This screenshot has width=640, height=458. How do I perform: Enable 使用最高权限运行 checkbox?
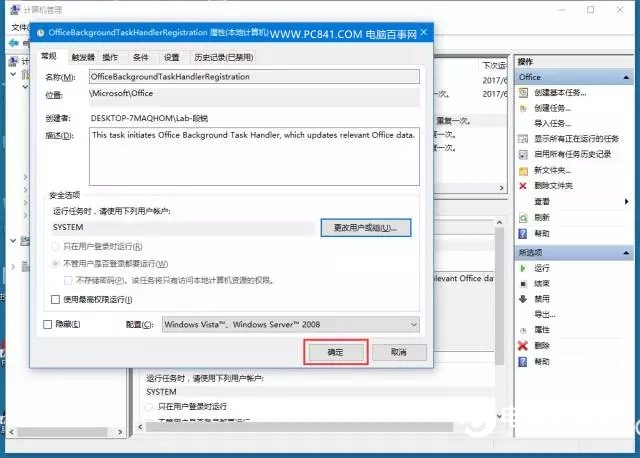(55, 299)
